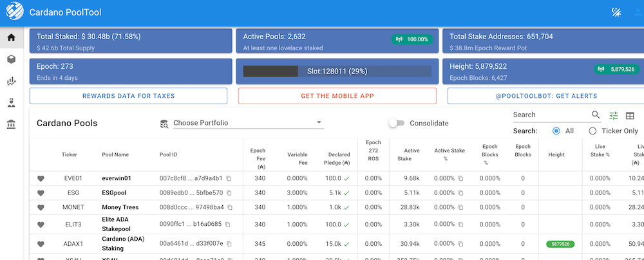Click Get The Mobile App button

pyautogui.click(x=337, y=96)
